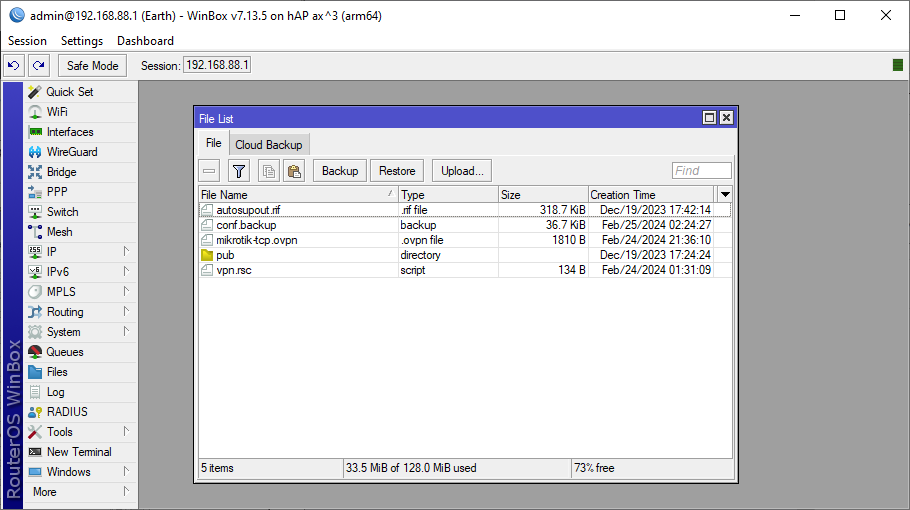The width and height of the screenshot is (910, 510).
Task: Click the Feb/25/2024 02:24:27 timestamp
Action: click(656, 225)
